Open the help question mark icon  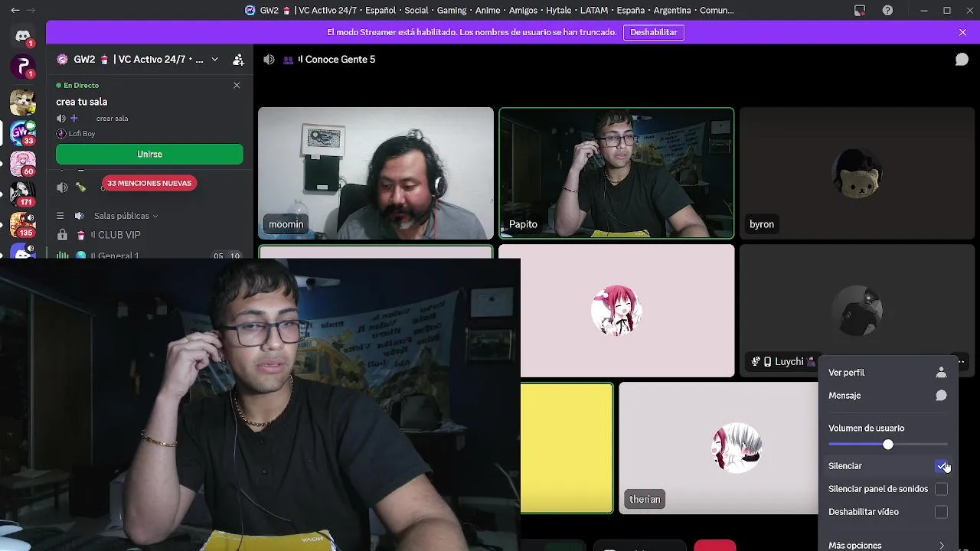[887, 11]
